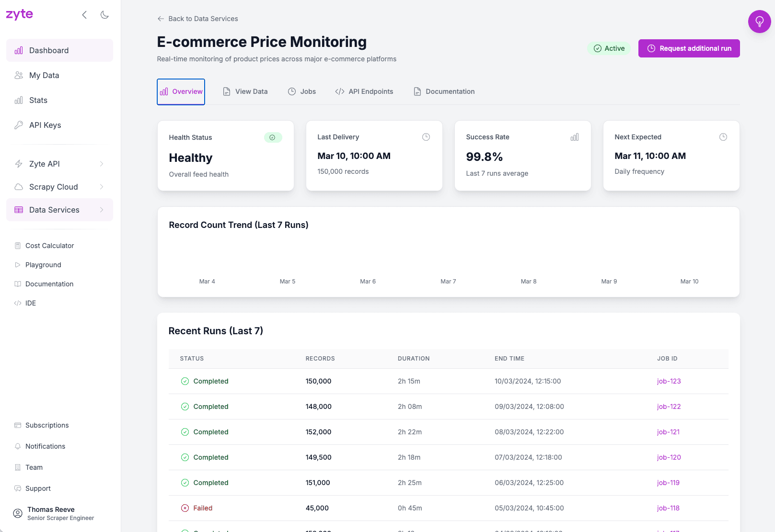
Task: Open Stats page from sidebar
Action: tap(59, 100)
